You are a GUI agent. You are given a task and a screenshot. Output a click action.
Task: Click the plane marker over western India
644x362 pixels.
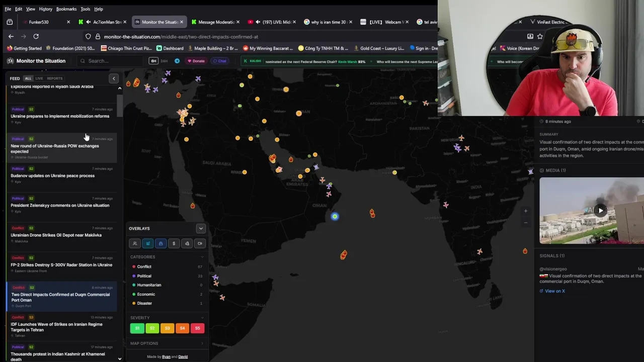pyautogui.click(x=446, y=205)
